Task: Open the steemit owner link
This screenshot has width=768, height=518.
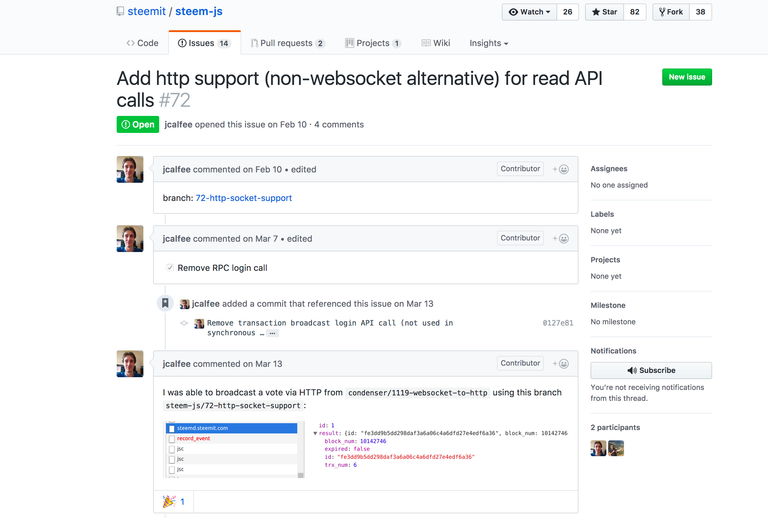Action: click(x=146, y=11)
